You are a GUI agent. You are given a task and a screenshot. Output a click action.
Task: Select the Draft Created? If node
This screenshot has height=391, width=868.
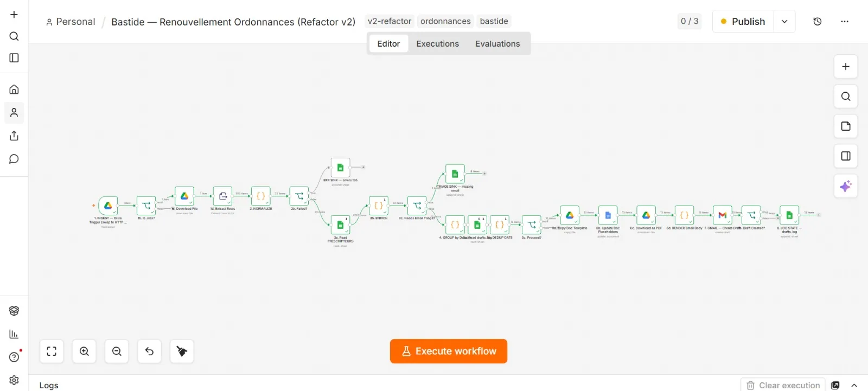pyautogui.click(x=751, y=215)
